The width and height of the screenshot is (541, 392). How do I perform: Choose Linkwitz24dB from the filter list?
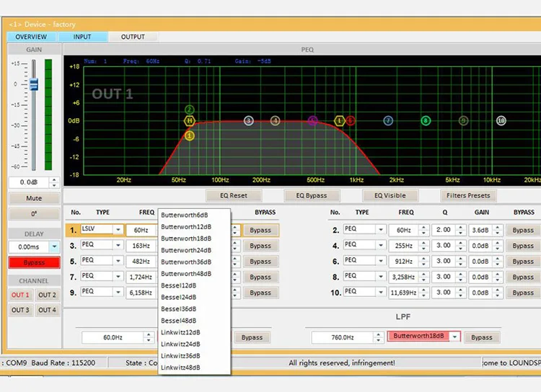click(x=180, y=344)
